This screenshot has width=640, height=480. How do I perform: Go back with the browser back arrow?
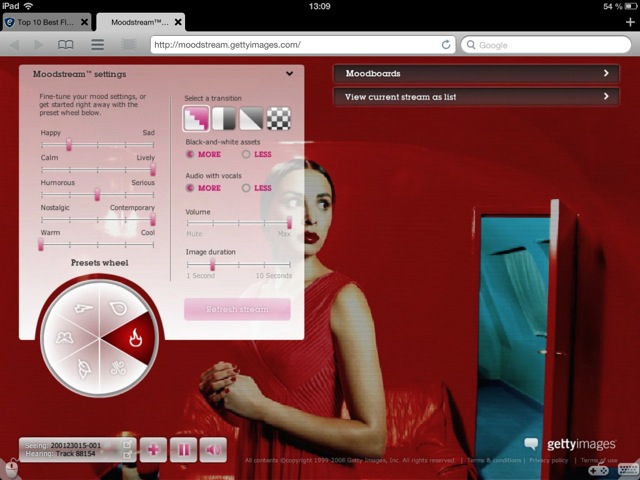(x=15, y=44)
